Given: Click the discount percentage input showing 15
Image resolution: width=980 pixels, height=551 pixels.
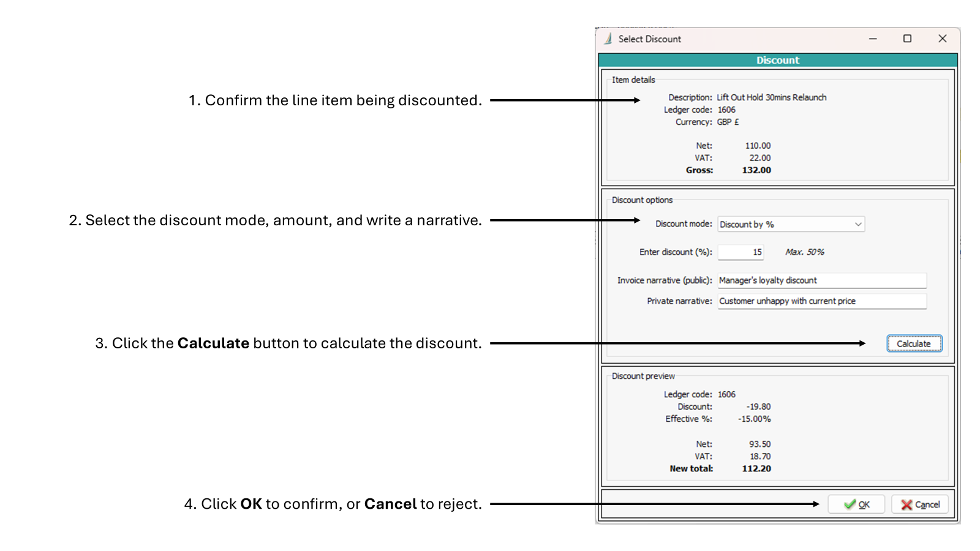Looking at the screenshot, I should (741, 252).
